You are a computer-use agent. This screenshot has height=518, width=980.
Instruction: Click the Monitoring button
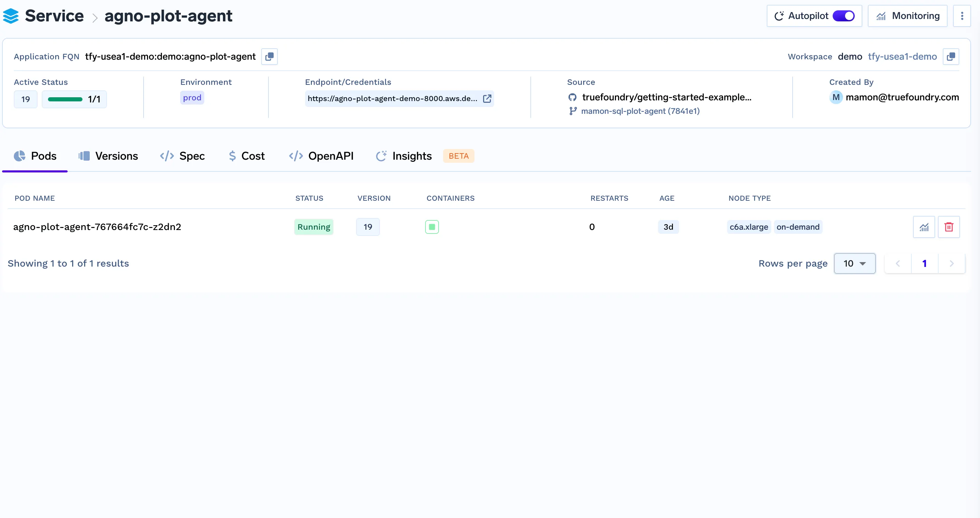(907, 16)
